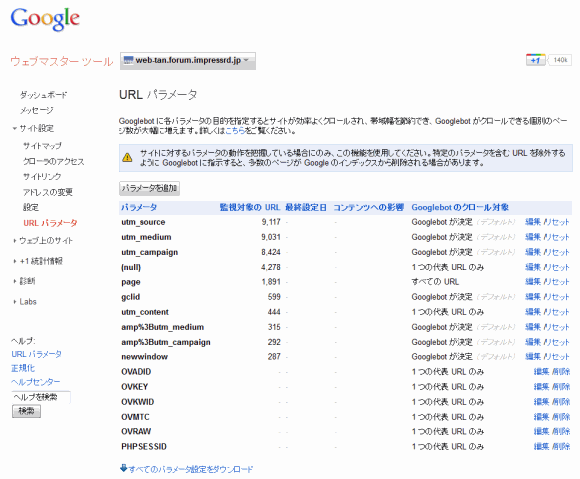Click リセット for utm_source row
This screenshot has height=479, width=580.
pyautogui.click(x=557, y=222)
